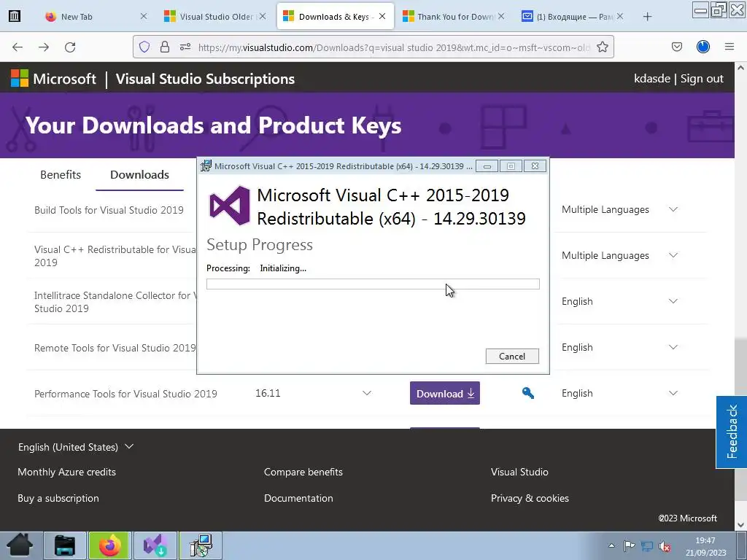Image resolution: width=747 pixels, height=560 pixels.
Task: Open site permissions icon in address bar
Action: pyautogui.click(x=185, y=47)
